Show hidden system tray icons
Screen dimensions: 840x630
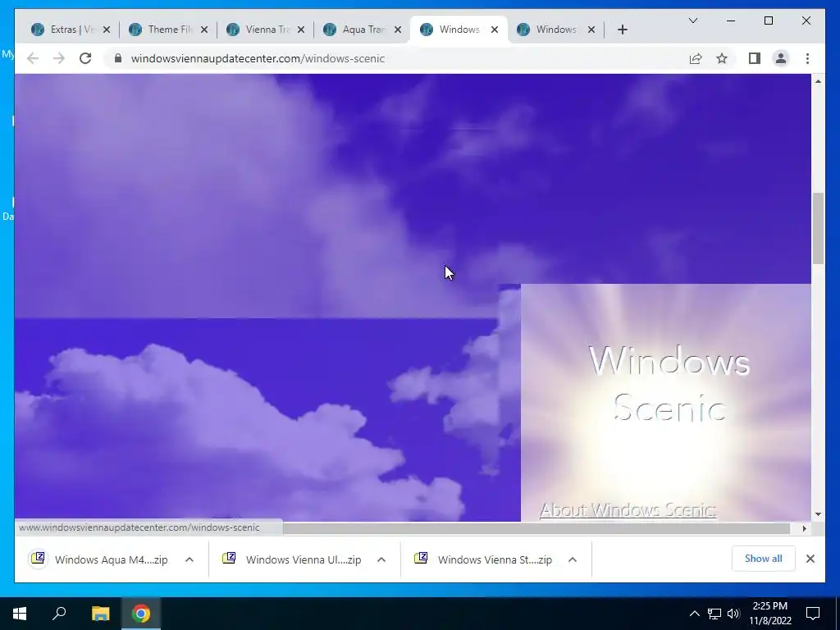pos(694,614)
